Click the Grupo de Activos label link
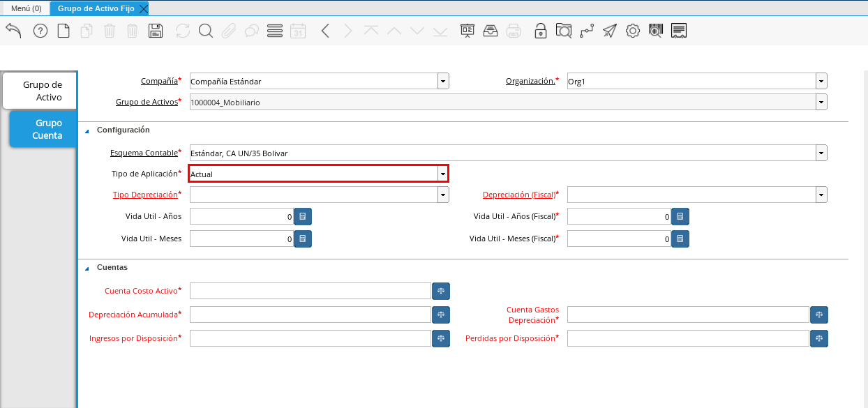 tap(147, 102)
